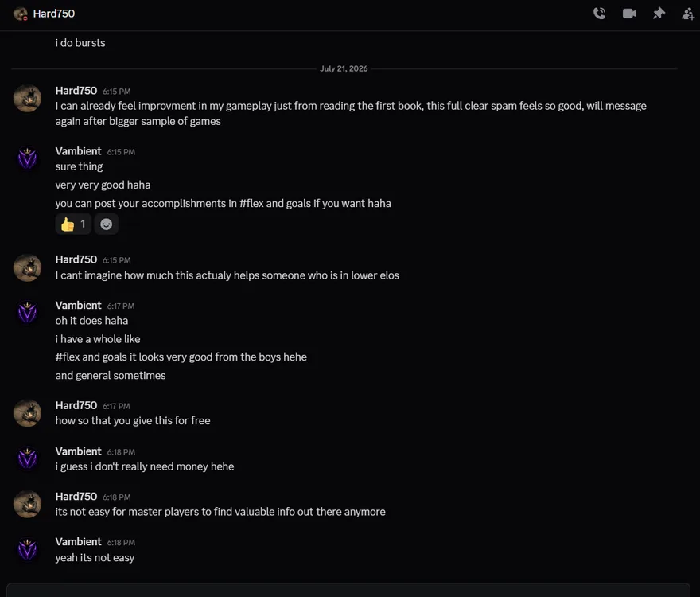Viewport: 700px width, 597px height.
Task: Open add reaction smiley button
Action: [x=107, y=224]
